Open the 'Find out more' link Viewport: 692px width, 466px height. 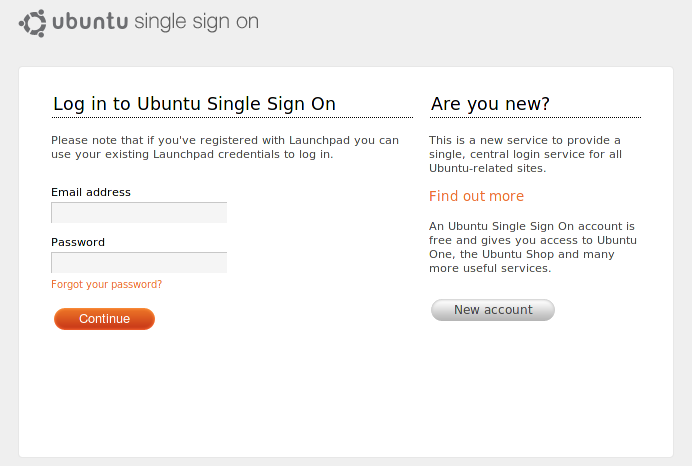pos(476,196)
